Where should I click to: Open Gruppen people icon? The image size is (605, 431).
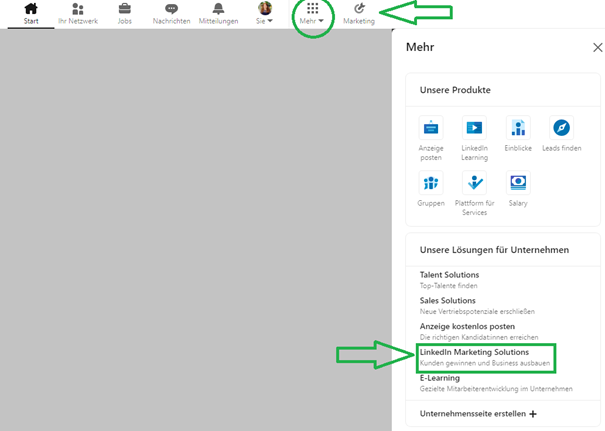point(431,183)
